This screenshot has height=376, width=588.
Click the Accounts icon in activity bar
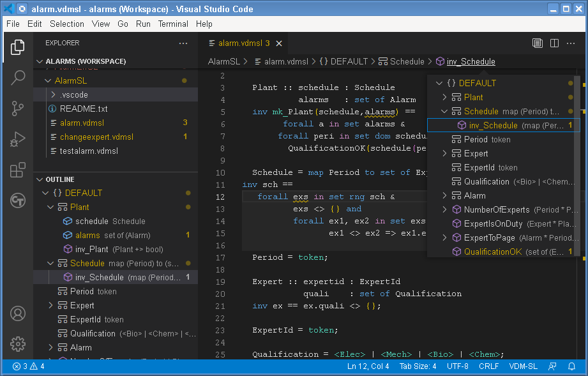[18, 313]
